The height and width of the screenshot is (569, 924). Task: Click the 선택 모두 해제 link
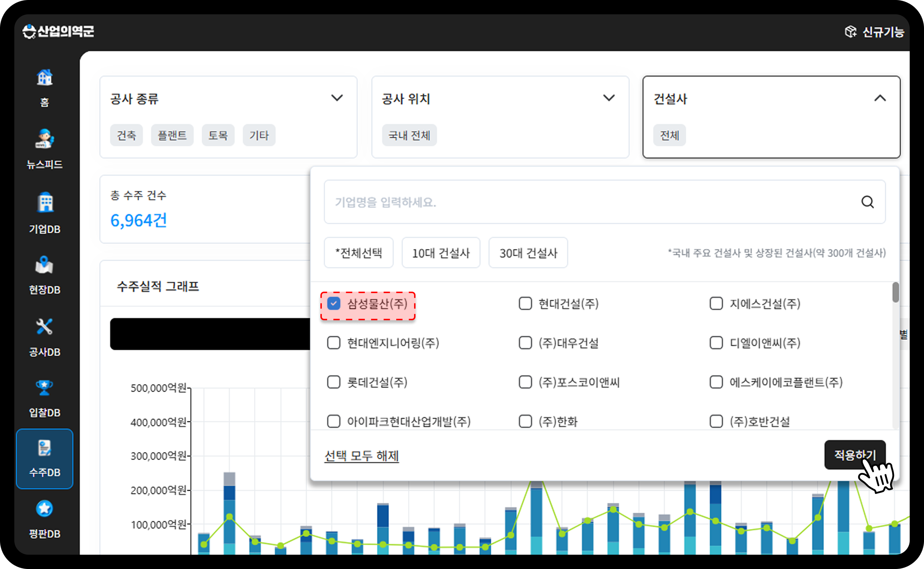362,456
